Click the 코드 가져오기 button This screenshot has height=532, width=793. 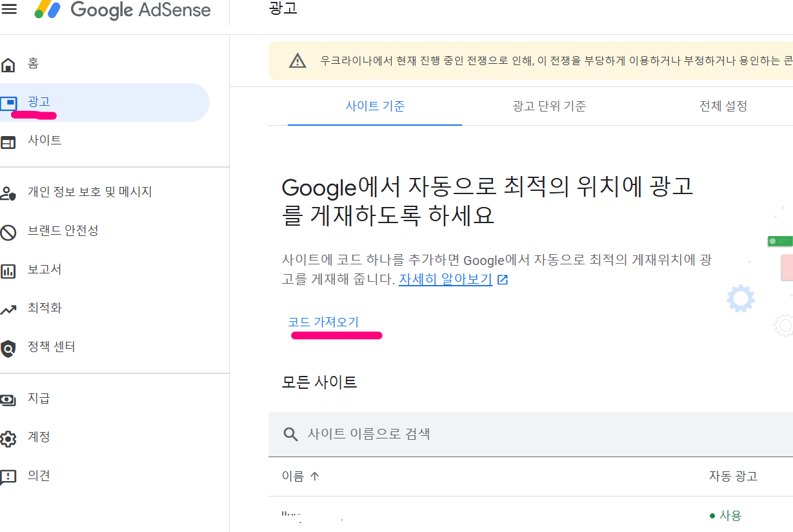pos(323,322)
